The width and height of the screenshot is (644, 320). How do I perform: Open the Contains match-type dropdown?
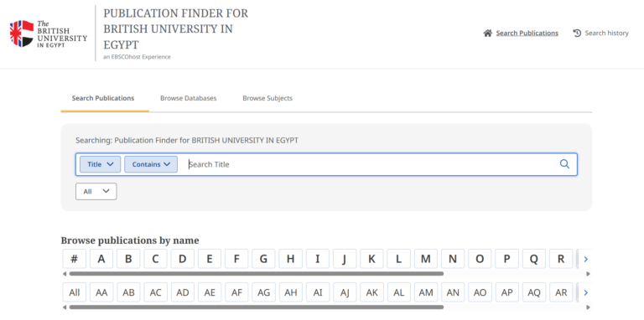pyautogui.click(x=151, y=164)
